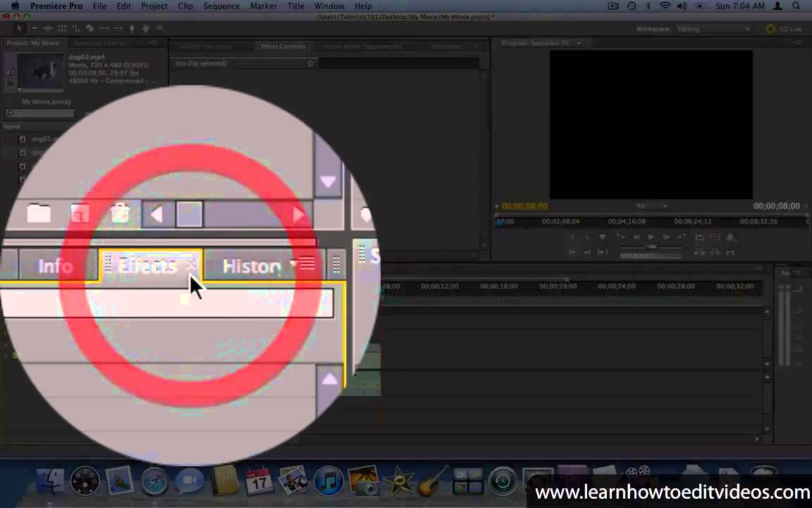Open the Fit zoom level dropdown
The image size is (812, 508).
(651, 206)
